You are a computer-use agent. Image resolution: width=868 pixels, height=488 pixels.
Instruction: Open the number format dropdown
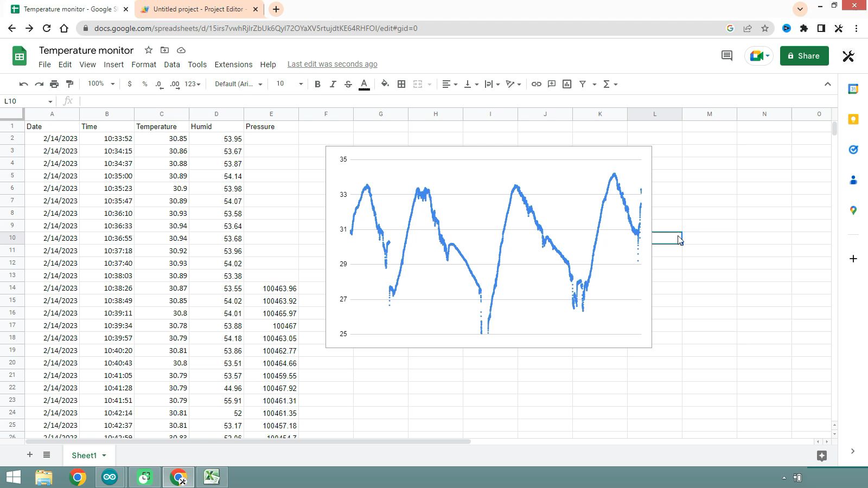pos(193,84)
